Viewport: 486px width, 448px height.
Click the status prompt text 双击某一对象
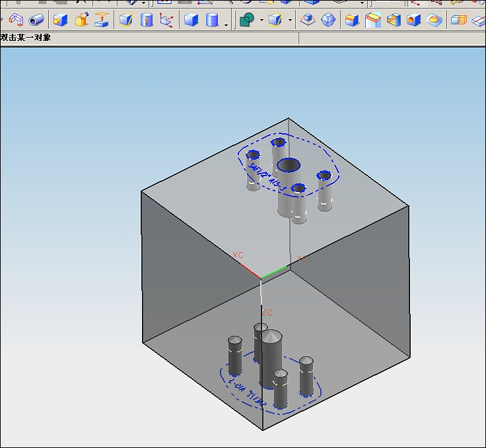tap(26, 38)
